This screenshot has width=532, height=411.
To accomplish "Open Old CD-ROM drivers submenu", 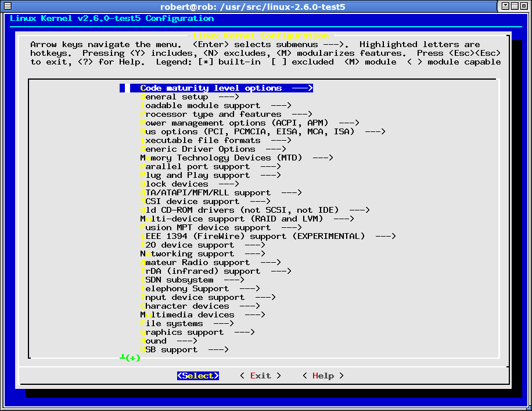I will coord(255,210).
